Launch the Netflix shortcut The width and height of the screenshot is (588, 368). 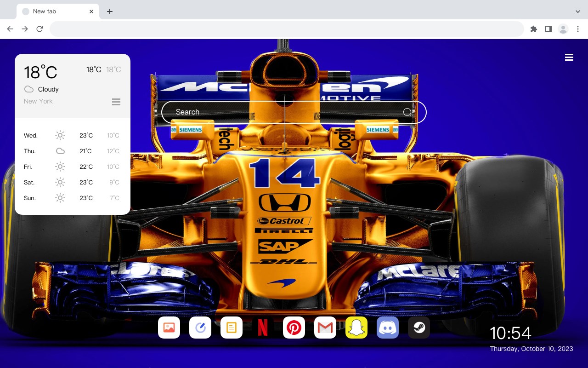click(x=263, y=328)
